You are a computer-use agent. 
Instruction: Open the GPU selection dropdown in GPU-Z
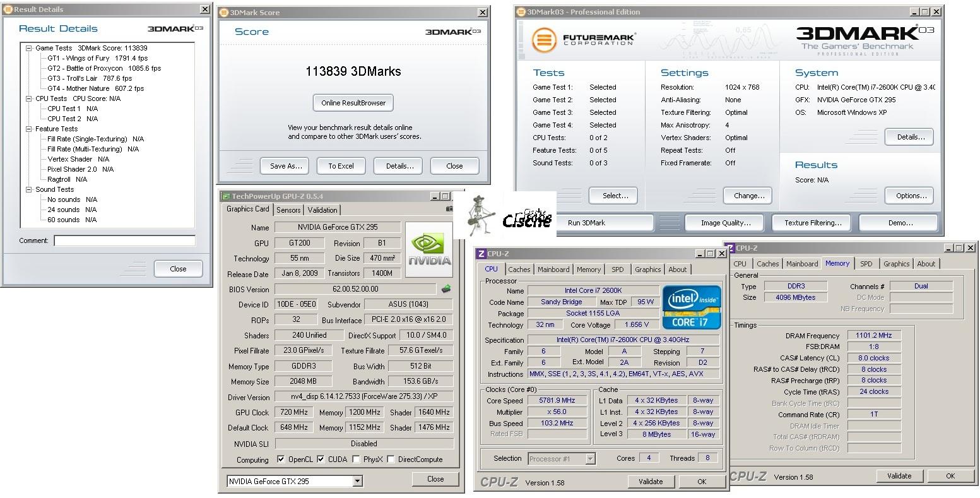tap(357, 481)
